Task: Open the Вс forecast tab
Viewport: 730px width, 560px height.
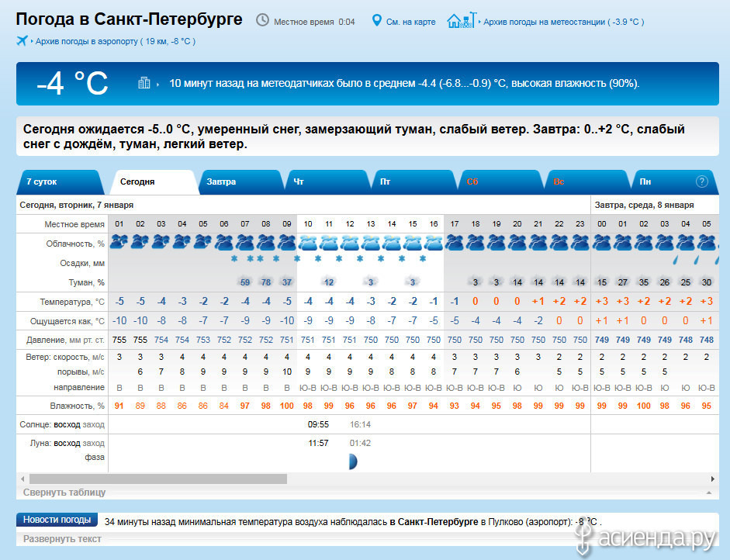Action: [x=587, y=182]
